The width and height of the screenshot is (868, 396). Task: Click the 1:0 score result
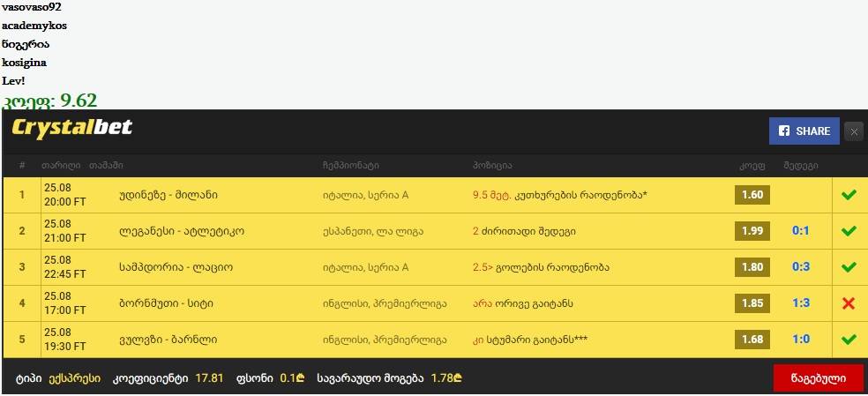click(x=800, y=339)
